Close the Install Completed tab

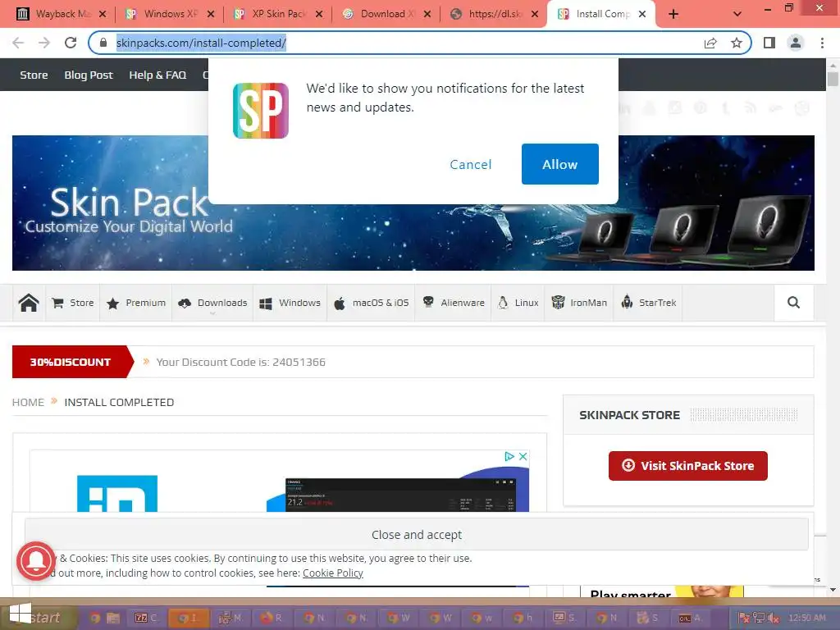[x=642, y=15]
